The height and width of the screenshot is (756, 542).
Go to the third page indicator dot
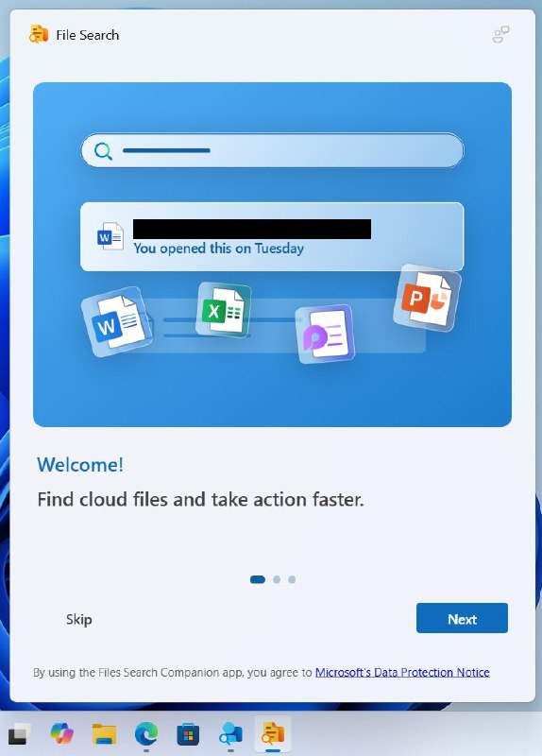click(x=292, y=579)
